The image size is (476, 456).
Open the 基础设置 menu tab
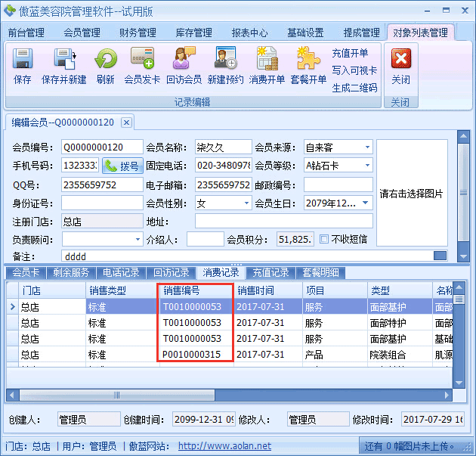click(305, 33)
